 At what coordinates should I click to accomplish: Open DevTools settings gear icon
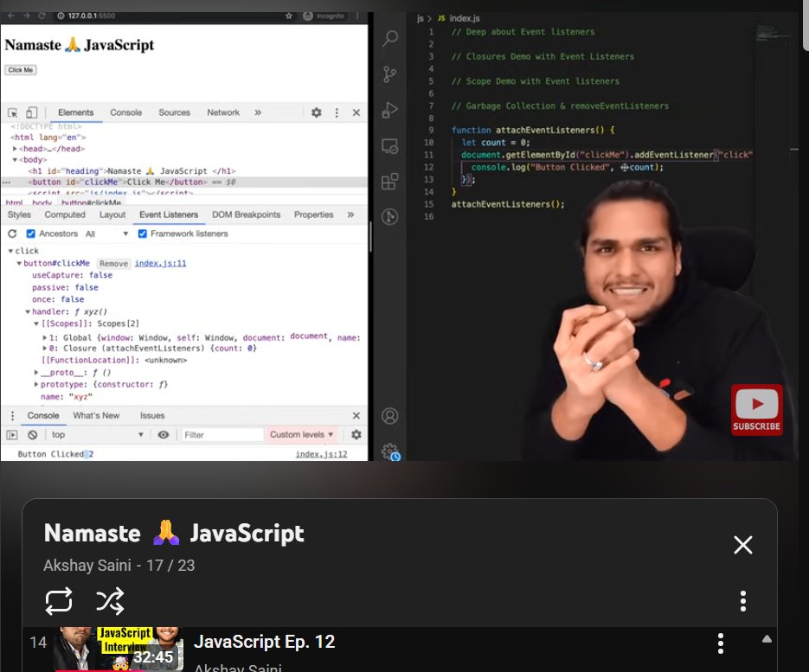tap(317, 112)
